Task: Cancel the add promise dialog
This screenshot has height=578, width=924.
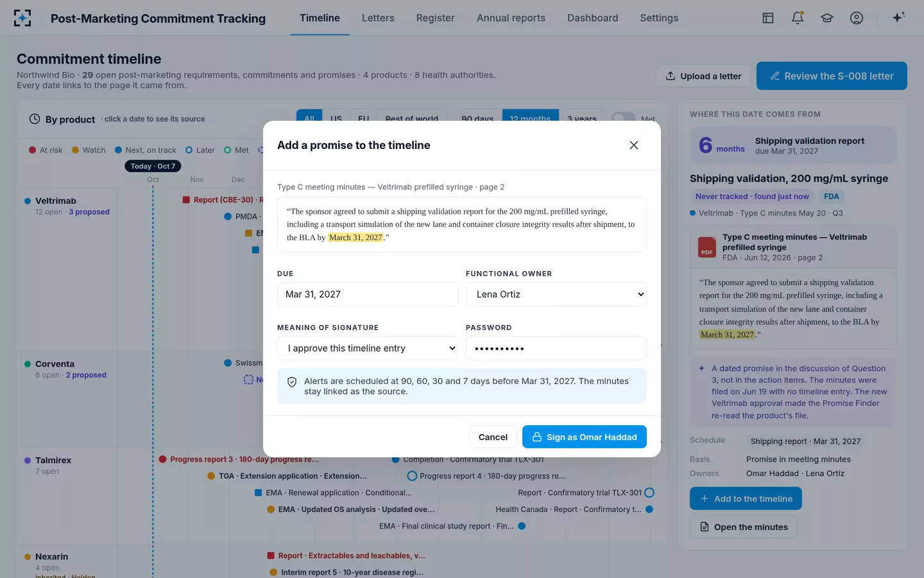Action: (493, 437)
